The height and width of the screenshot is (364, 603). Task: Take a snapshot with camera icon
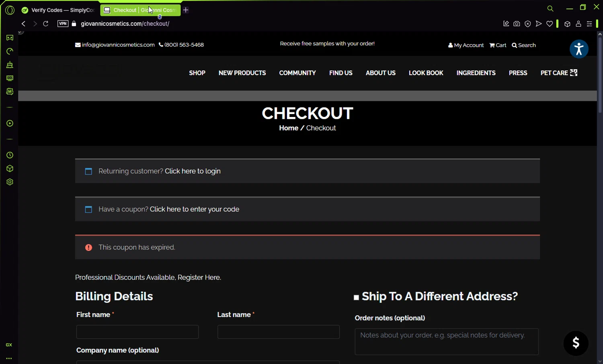(x=517, y=24)
